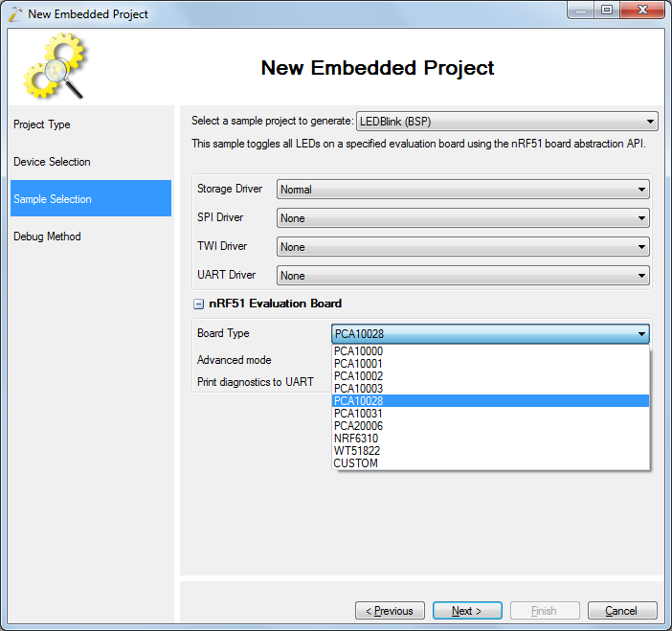Viewport: 672px width, 631px height.
Task: Open the Storage Driver dropdown
Action: (x=463, y=189)
